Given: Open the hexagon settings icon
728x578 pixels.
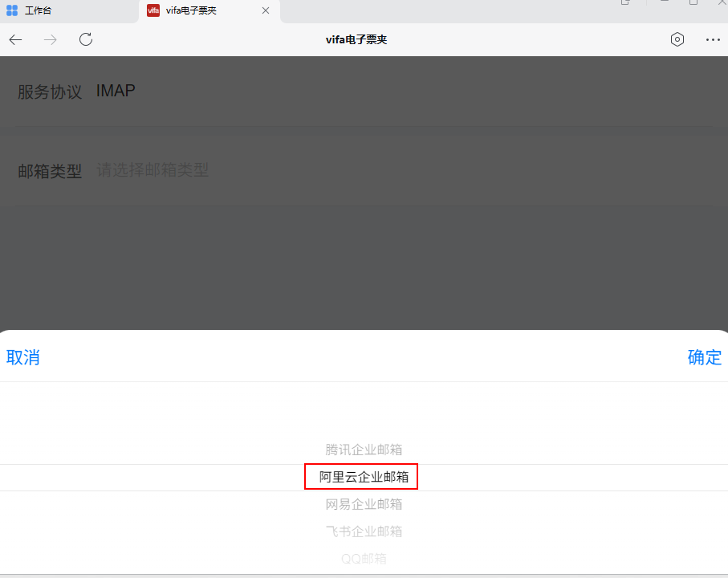Looking at the screenshot, I should click(677, 40).
